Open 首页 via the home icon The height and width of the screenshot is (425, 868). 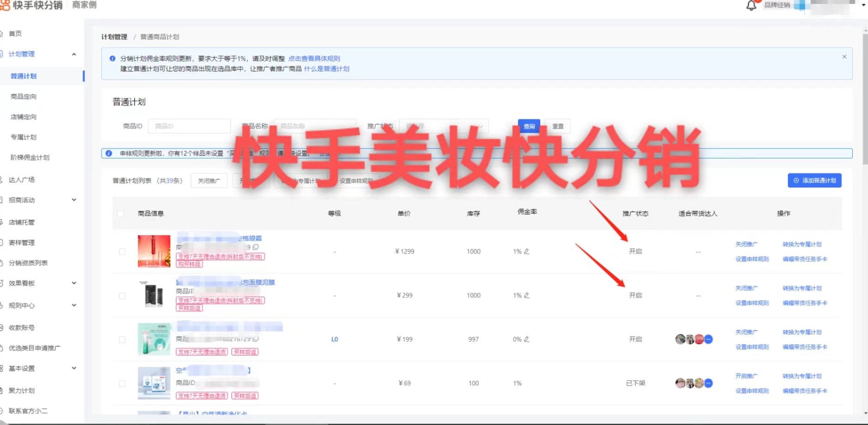[15, 33]
